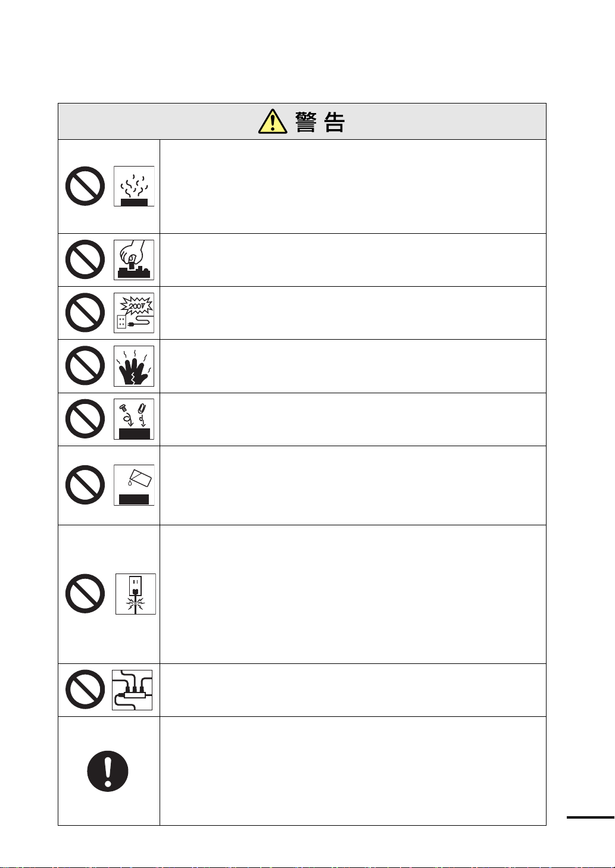The height and width of the screenshot is (868, 615).
Task: Click the yellow warning triangle in the header
Action: 273,121
